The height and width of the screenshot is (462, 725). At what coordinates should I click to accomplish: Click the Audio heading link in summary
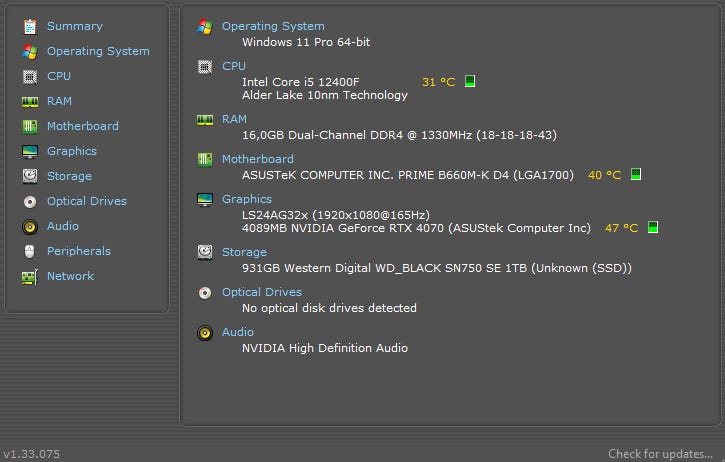(x=238, y=332)
